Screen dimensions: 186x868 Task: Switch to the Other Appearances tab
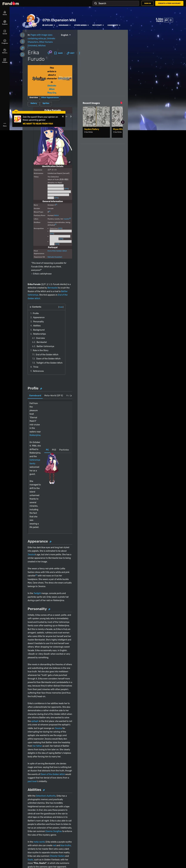(50, 98)
